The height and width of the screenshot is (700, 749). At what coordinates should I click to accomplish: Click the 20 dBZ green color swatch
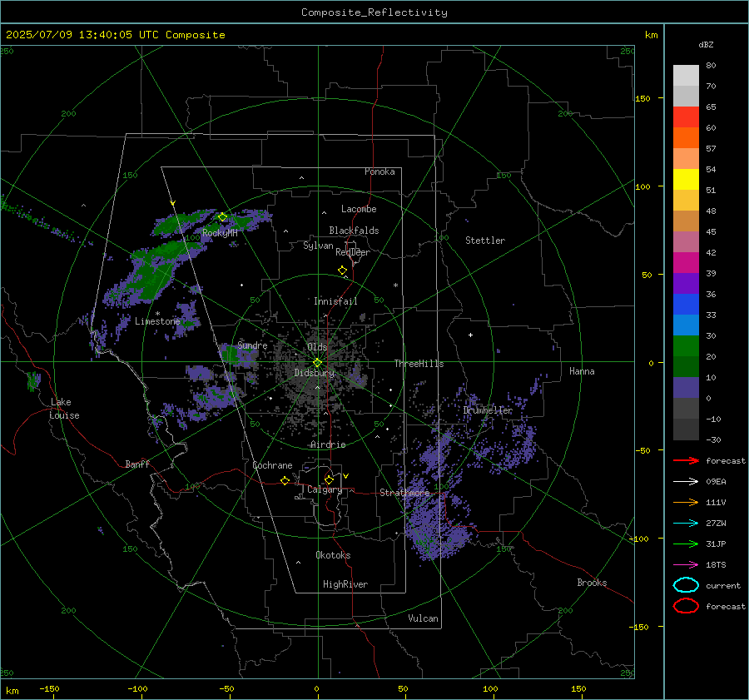[686, 346]
